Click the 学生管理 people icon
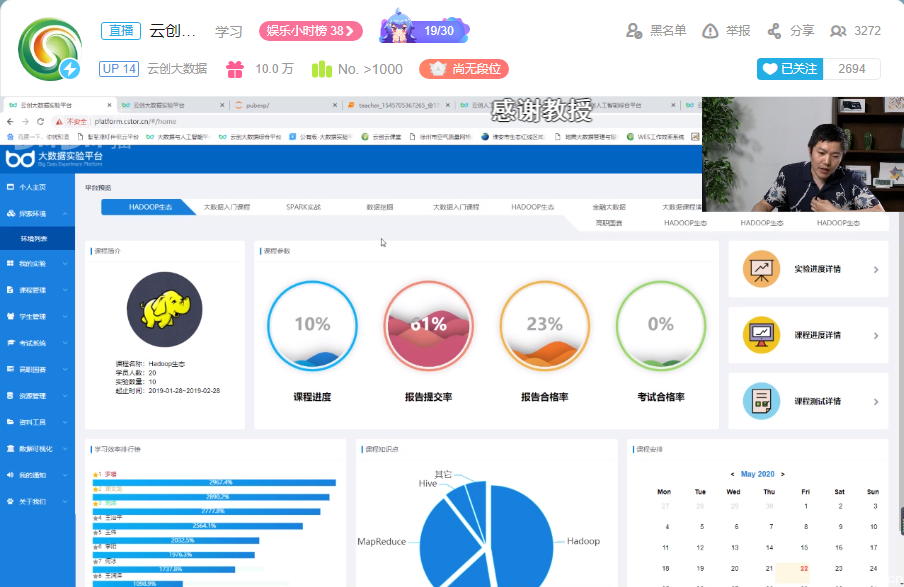Screen dimensions: 904x587 pyautogui.click(x=10, y=316)
